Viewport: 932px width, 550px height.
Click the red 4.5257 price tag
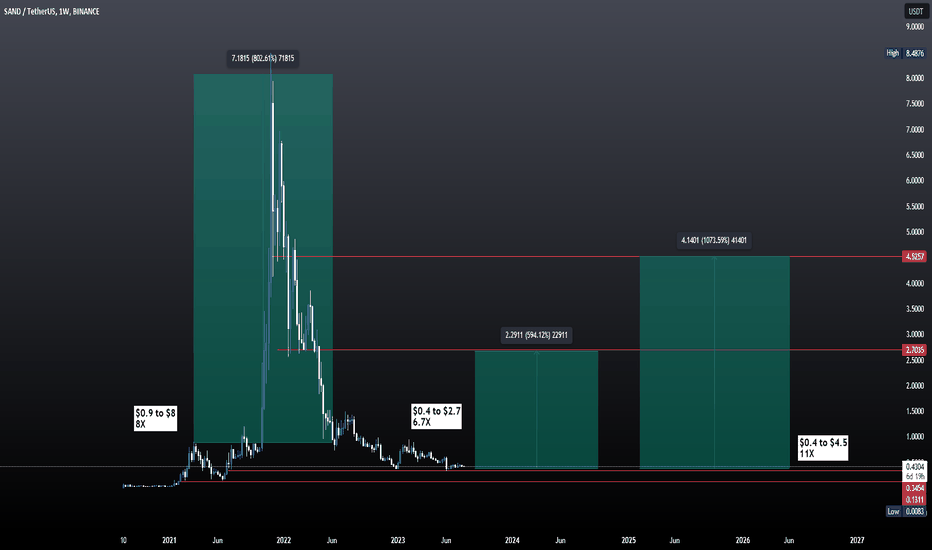[x=914, y=257]
